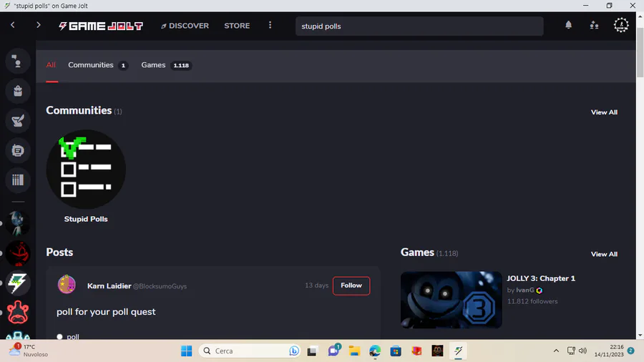Click View All for Communities
Viewport: 644px width, 362px height.
tap(604, 112)
